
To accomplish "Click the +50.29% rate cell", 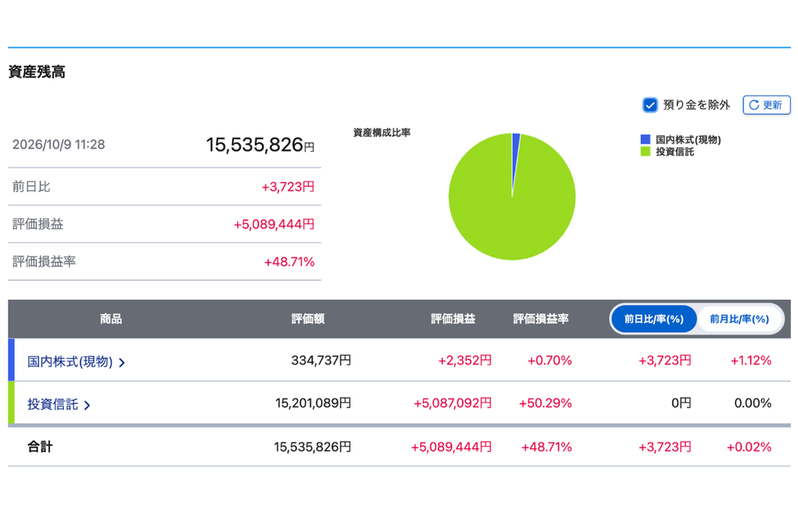I will 545,403.
